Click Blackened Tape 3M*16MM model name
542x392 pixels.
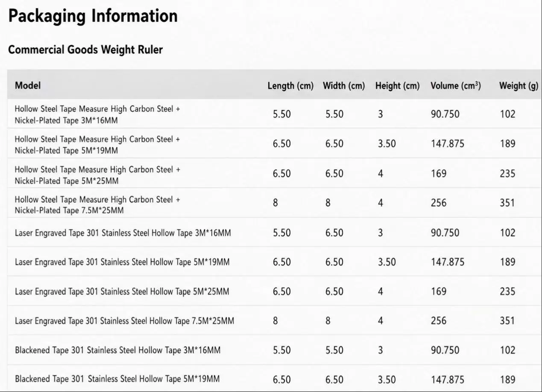118,351
